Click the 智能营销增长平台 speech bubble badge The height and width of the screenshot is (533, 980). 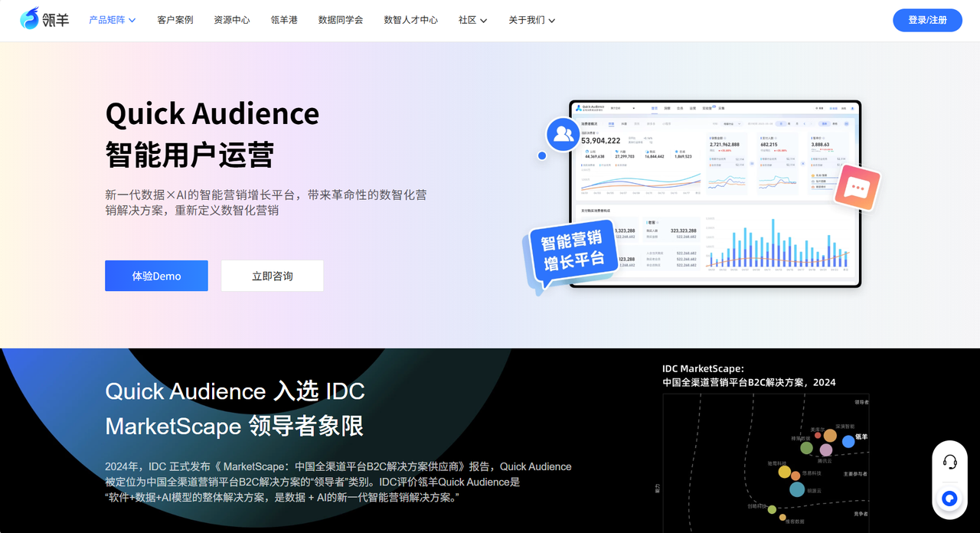(572, 253)
